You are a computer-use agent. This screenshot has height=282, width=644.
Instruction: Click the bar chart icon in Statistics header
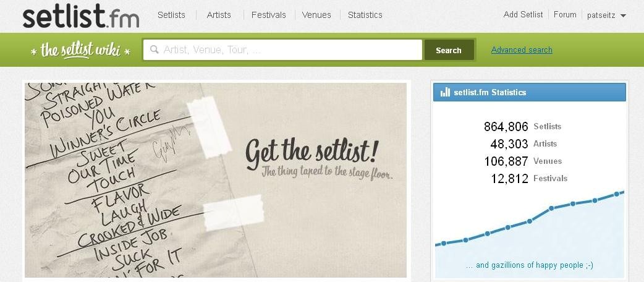point(445,92)
